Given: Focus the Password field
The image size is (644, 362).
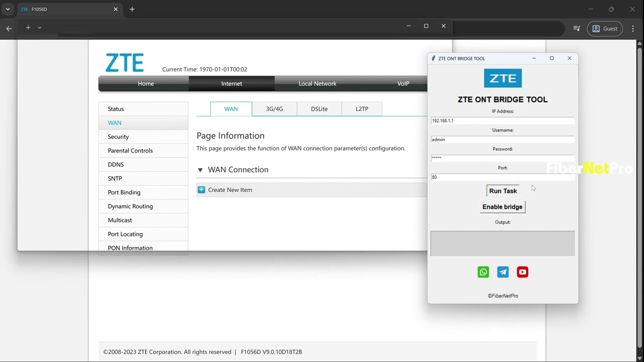Looking at the screenshot, I should pyautogui.click(x=503, y=158).
